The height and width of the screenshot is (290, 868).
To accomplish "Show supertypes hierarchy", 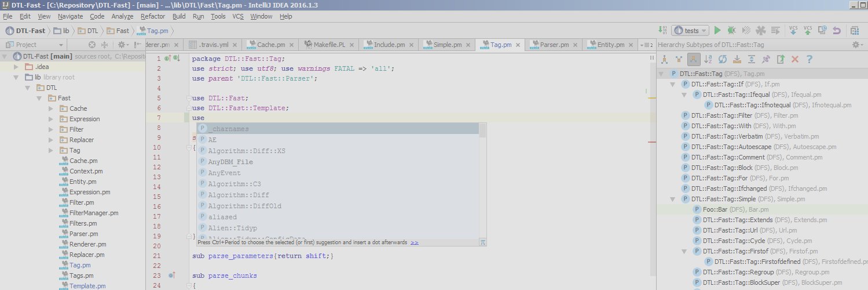I will click(679, 59).
